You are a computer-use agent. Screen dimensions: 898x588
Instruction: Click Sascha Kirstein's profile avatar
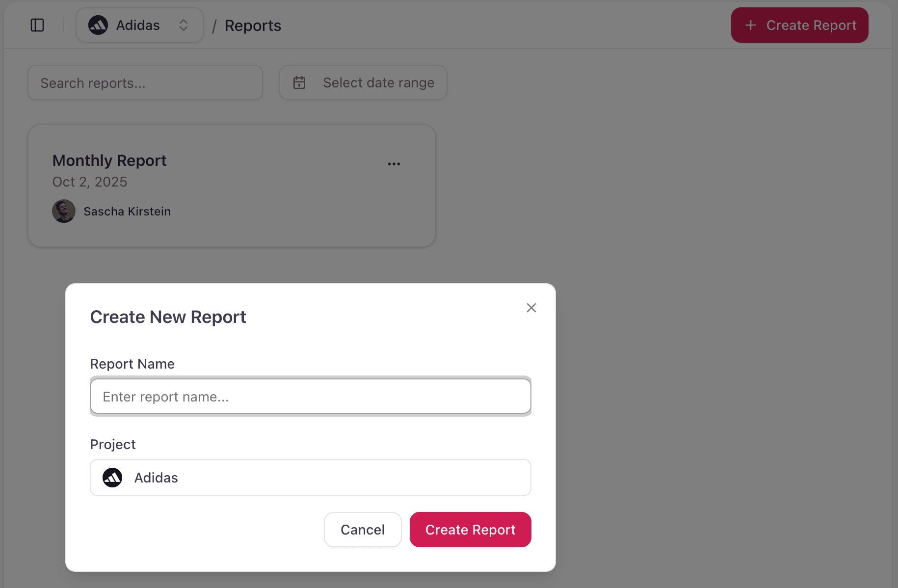[x=64, y=211]
